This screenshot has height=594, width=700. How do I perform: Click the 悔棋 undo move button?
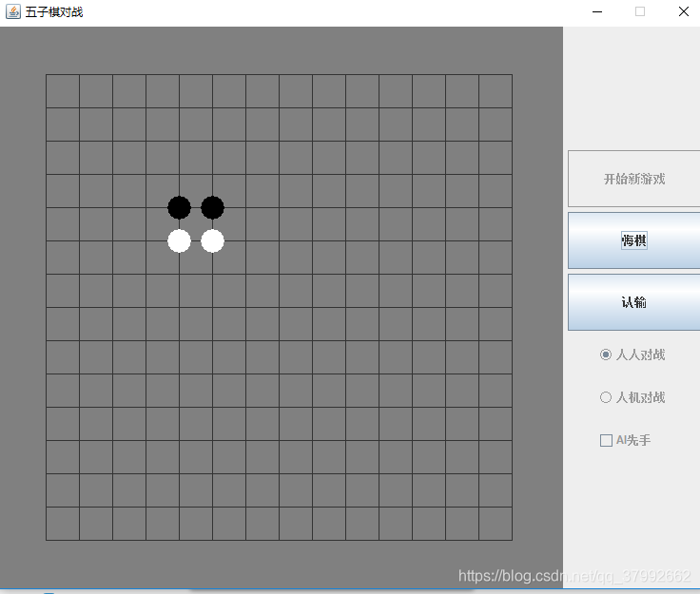(634, 240)
